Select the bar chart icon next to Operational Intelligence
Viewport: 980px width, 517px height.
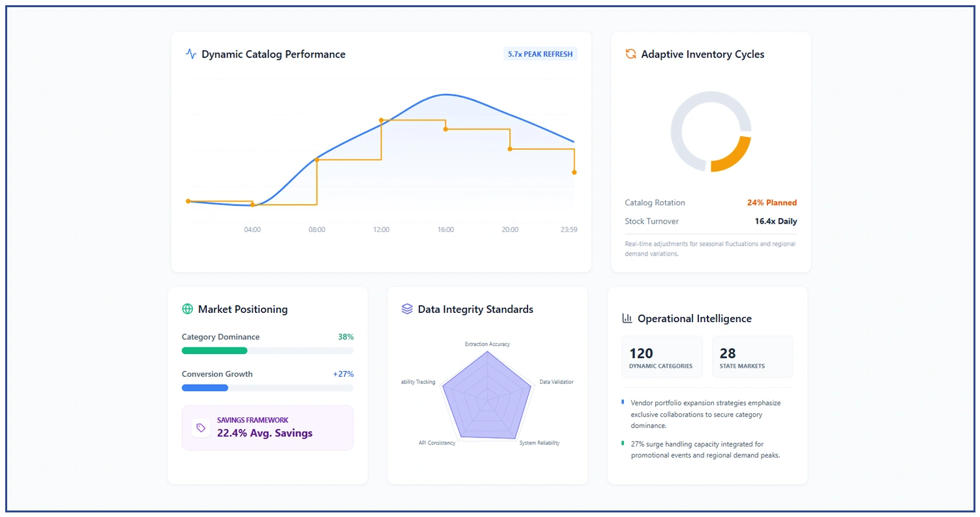627,318
